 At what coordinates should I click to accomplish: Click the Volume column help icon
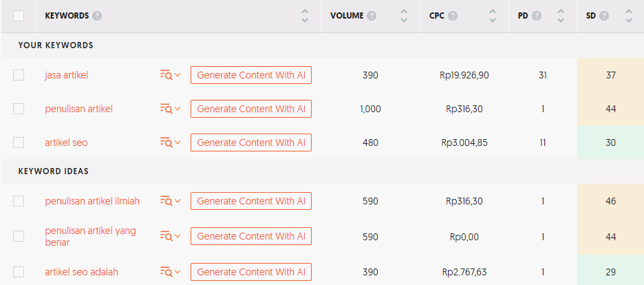pos(372,16)
